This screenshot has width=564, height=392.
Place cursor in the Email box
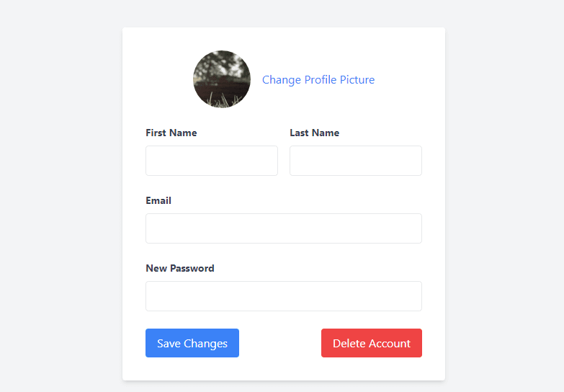(x=284, y=228)
